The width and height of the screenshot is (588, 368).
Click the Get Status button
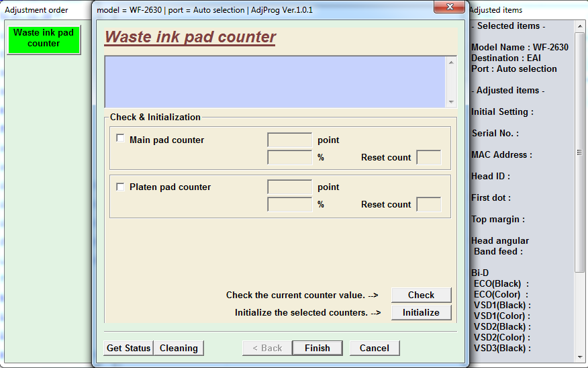click(129, 348)
